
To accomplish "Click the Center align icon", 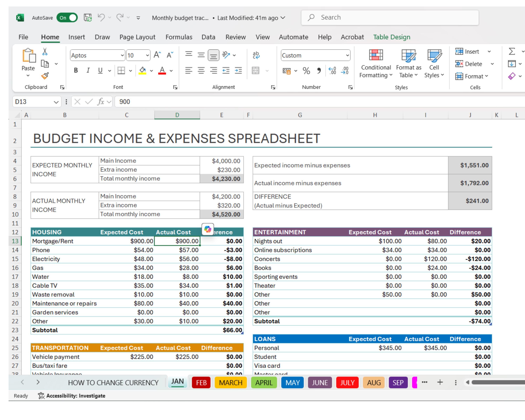I will (x=201, y=71).
